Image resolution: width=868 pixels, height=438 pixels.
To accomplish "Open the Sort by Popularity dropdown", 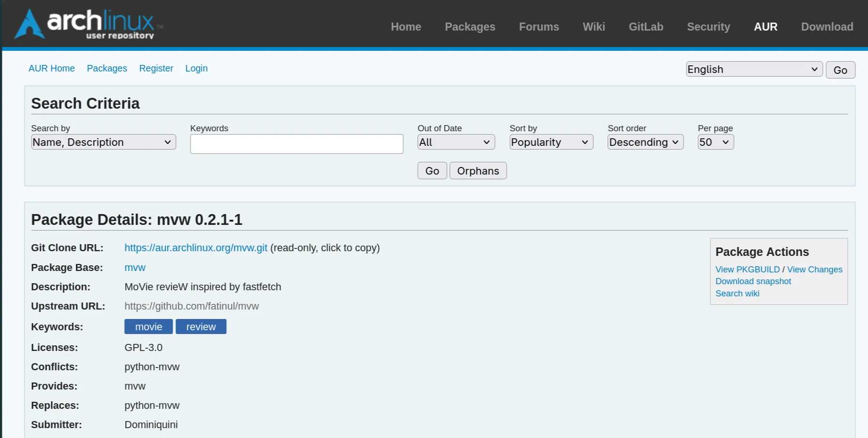I will [x=550, y=142].
